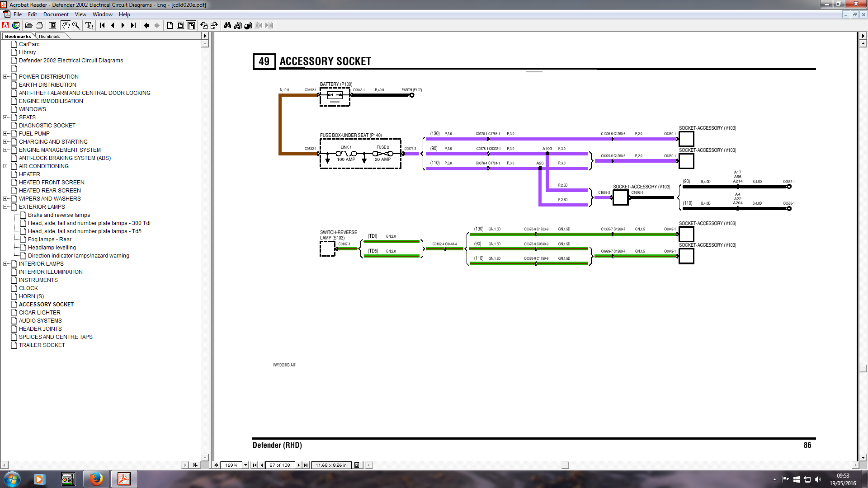Go to First Page via the toolbar

pyautogui.click(x=102, y=25)
